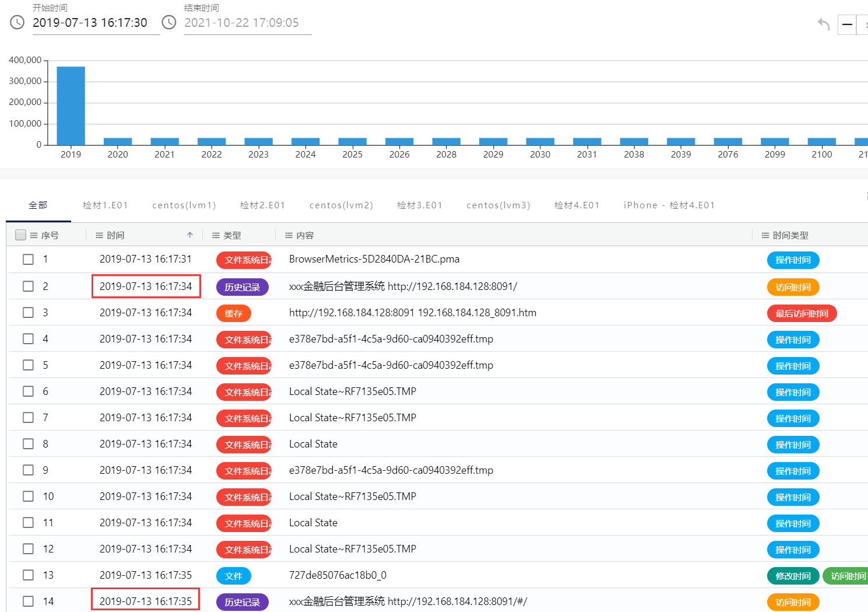Image resolution: width=868 pixels, height=612 pixels.
Task: Switch to the 检材1.E01 tab
Action: [x=105, y=205]
